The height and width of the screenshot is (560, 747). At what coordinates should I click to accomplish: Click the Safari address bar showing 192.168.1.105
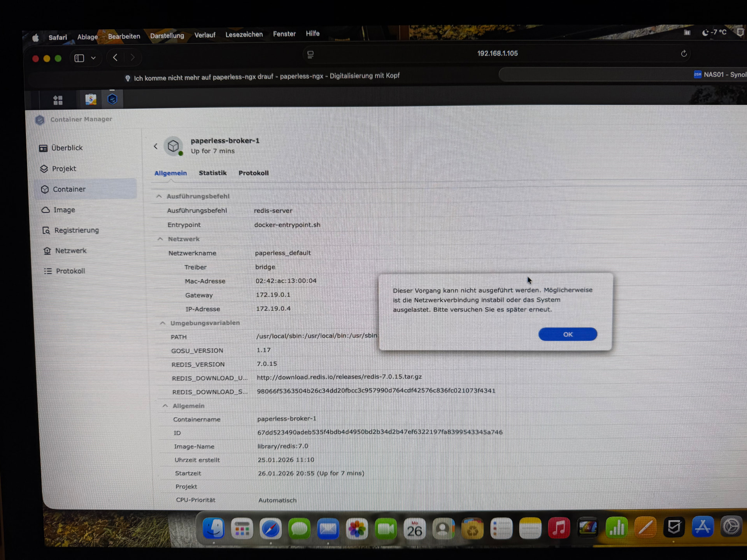click(x=497, y=54)
